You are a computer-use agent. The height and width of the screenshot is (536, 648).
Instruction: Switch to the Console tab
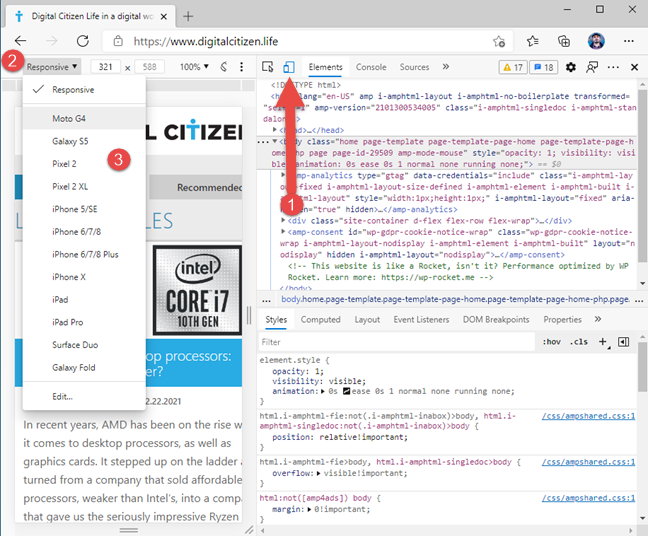point(371,67)
